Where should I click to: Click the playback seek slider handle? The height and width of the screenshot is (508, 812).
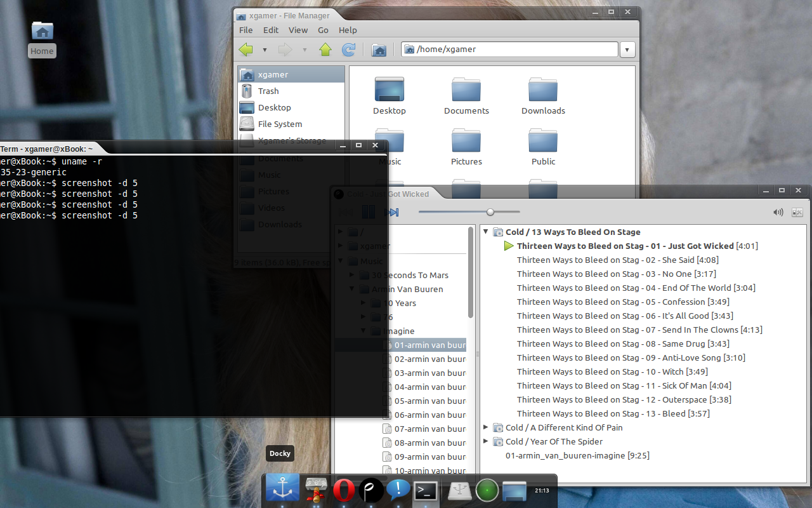pos(490,212)
